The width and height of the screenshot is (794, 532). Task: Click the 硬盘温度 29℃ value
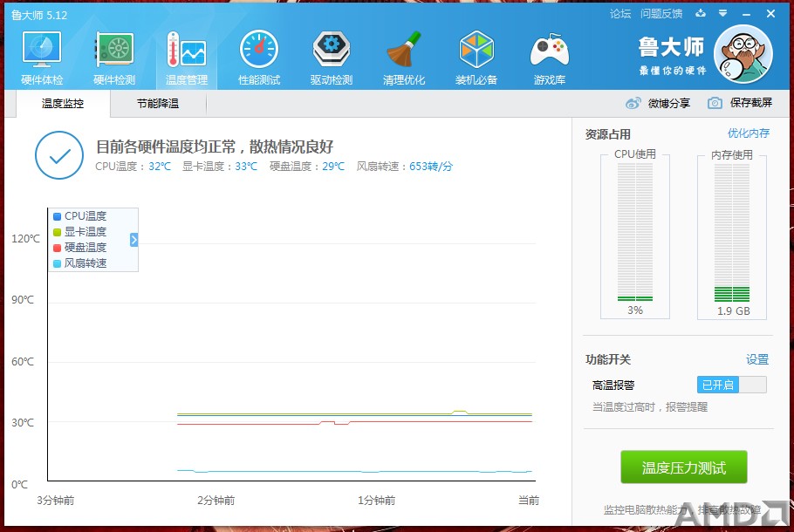pyautogui.click(x=333, y=167)
